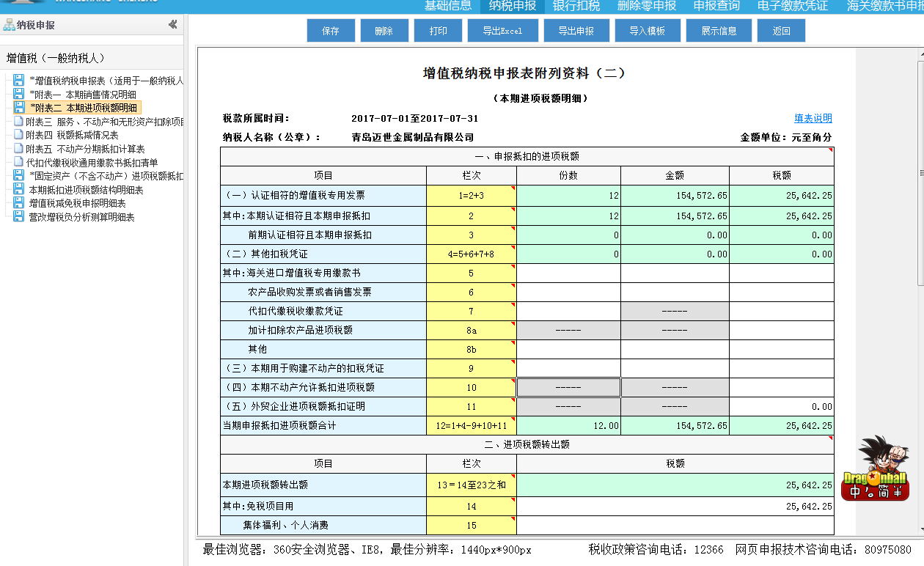The width and height of the screenshot is (924, 566).
Task: Open 代扣代缴税收通用缴款书抵扣清单 in tree
Action: coord(92,163)
